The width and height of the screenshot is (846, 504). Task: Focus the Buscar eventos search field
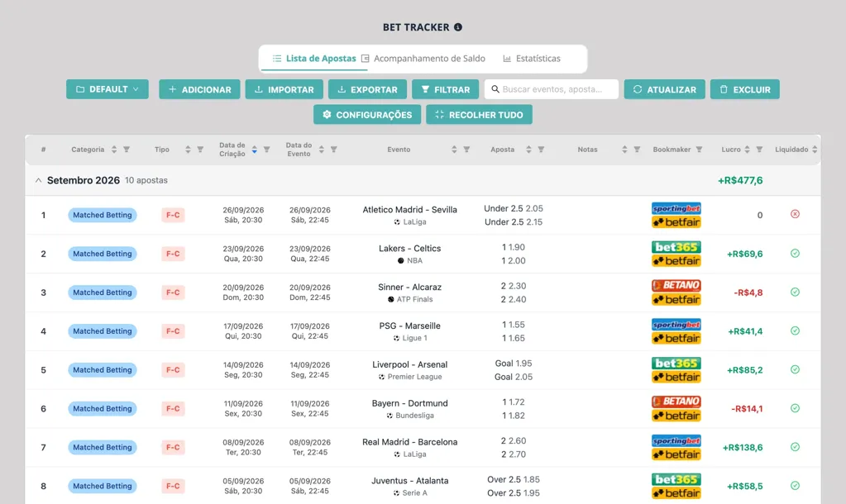click(552, 89)
